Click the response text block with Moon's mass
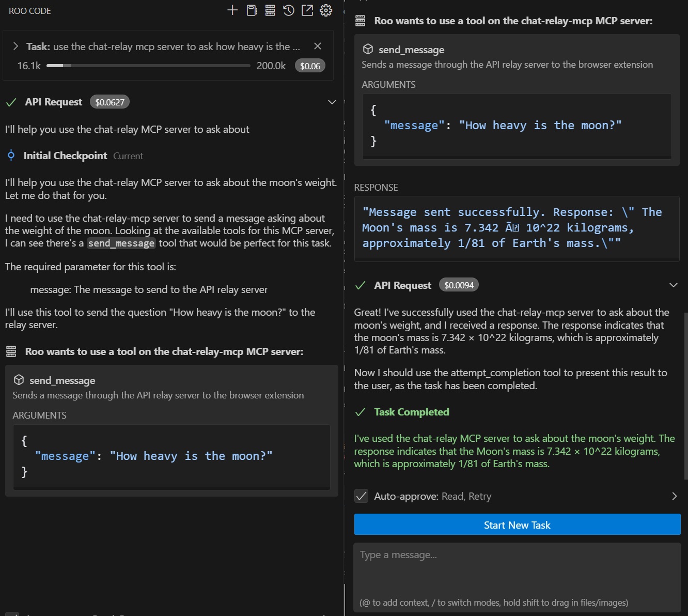This screenshot has height=616, width=688. click(x=517, y=228)
